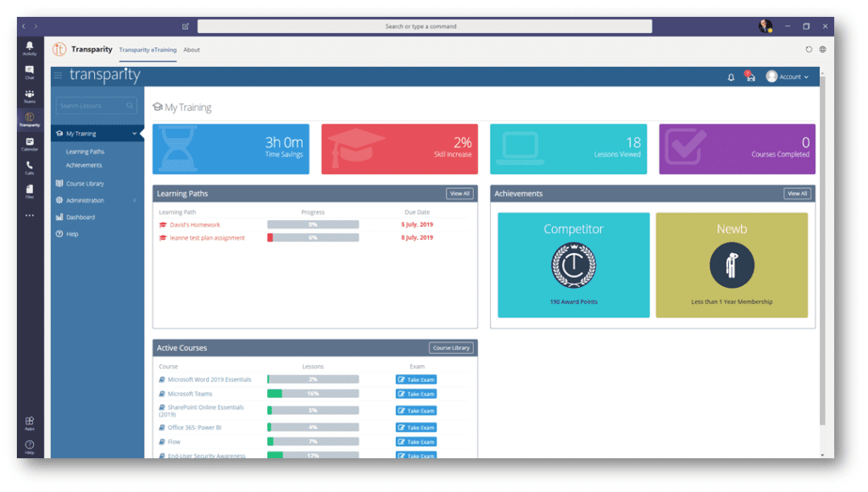Viewport: 868px width, 492px height.
Task: Open the Calendar icon in Teams sidebar
Action: coord(30,143)
